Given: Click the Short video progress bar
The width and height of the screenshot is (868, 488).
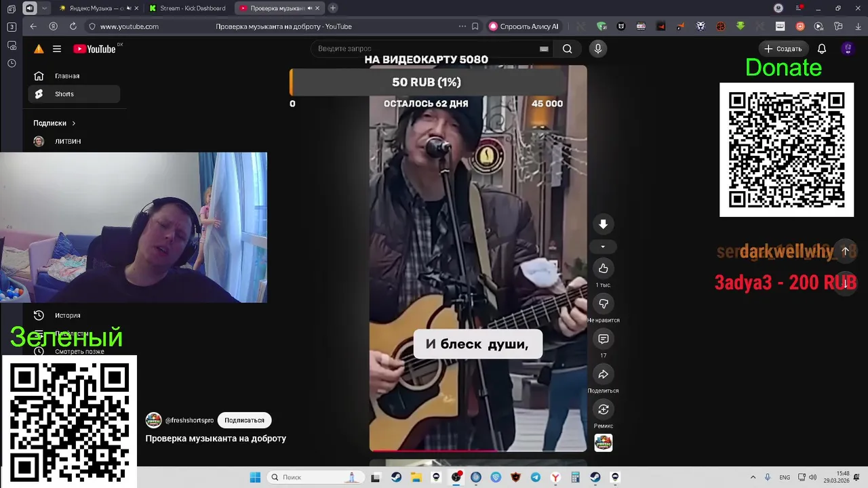Looking at the screenshot, I should click(x=478, y=450).
